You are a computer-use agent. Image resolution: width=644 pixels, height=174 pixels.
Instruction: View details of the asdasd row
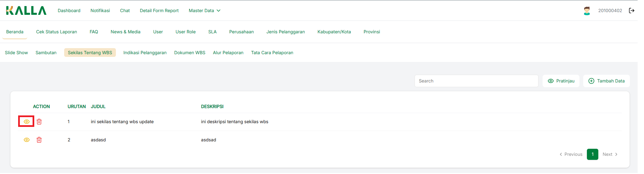point(27,140)
